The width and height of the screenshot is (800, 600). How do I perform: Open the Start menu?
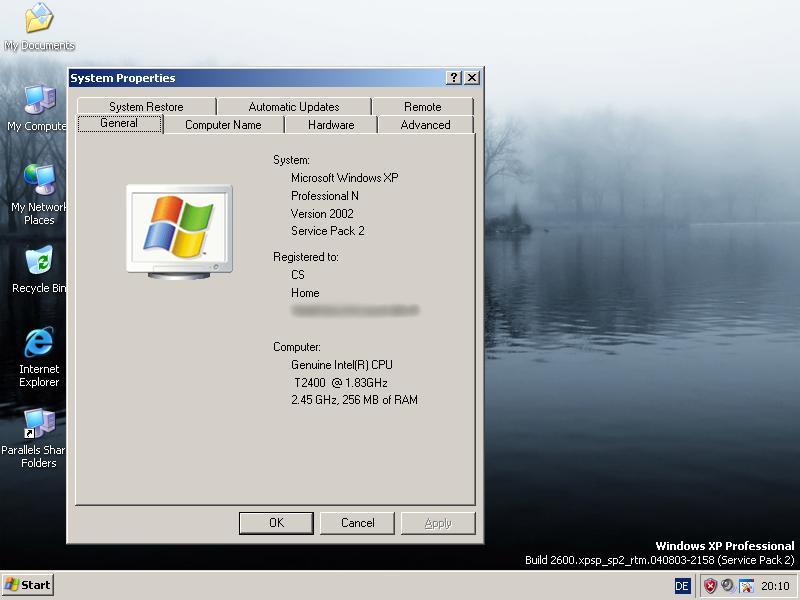click(x=28, y=585)
